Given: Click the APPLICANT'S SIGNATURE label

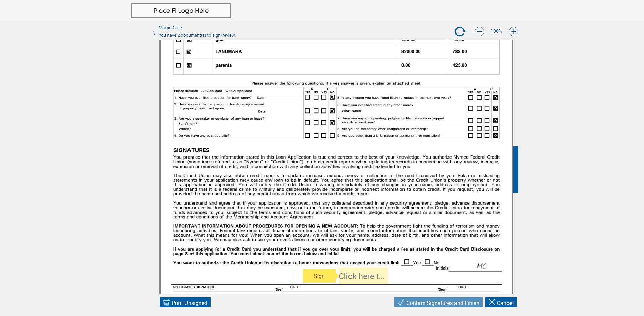Looking at the screenshot, I should point(194,287).
